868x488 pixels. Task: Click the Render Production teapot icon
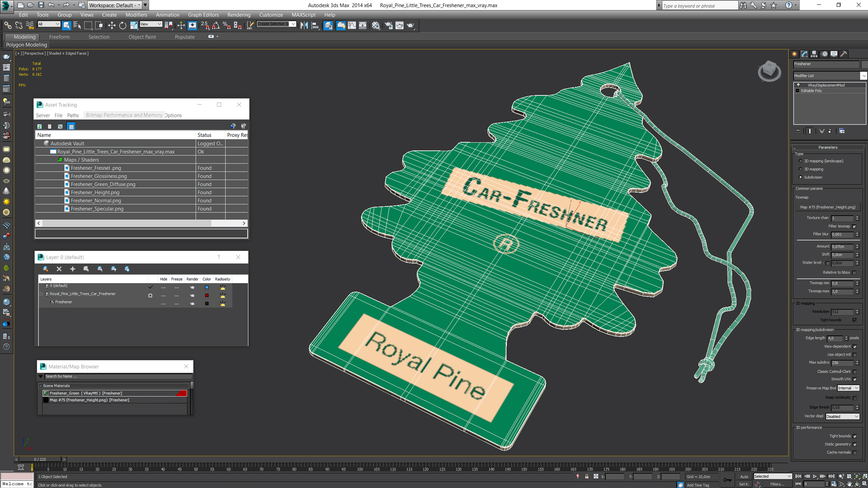[x=410, y=25]
